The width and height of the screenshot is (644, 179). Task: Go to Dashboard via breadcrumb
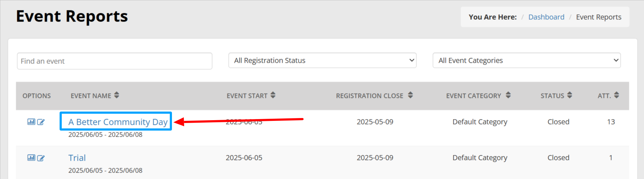click(x=546, y=17)
